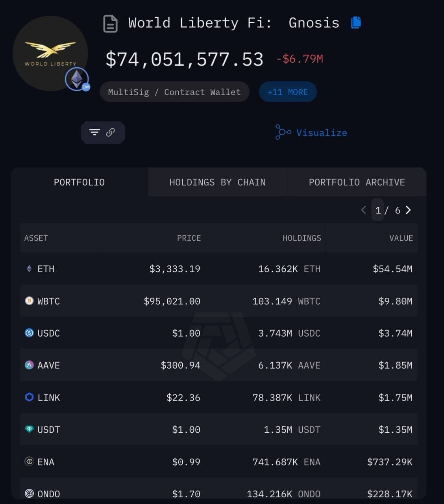Viewport: 444px width, 504px height.
Task: Switch to Holdings By Chain tab
Action: coord(217,182)
